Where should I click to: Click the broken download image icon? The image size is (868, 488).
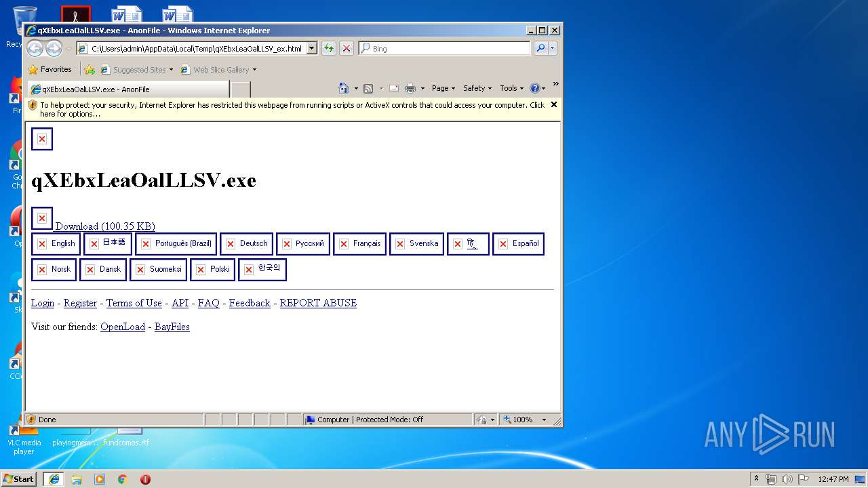tap(42, 218)
